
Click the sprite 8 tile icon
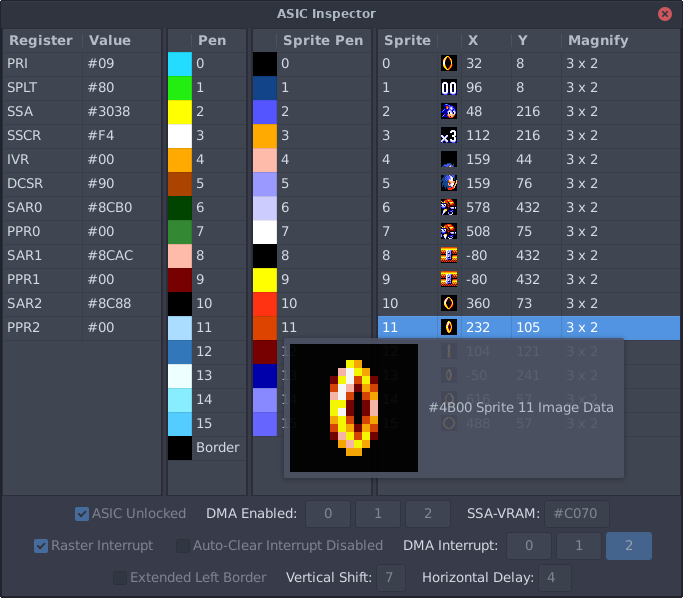[x=449, y=255]
